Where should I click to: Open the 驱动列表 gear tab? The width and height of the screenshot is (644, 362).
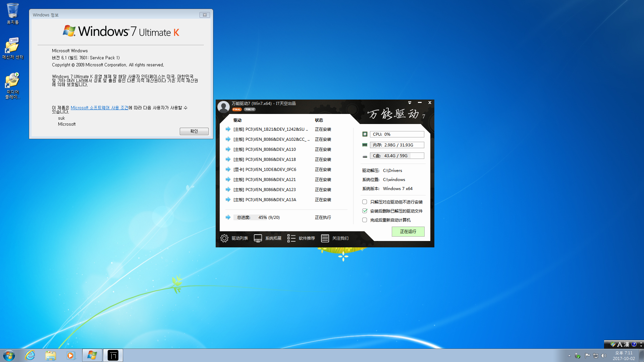[234, 238]
